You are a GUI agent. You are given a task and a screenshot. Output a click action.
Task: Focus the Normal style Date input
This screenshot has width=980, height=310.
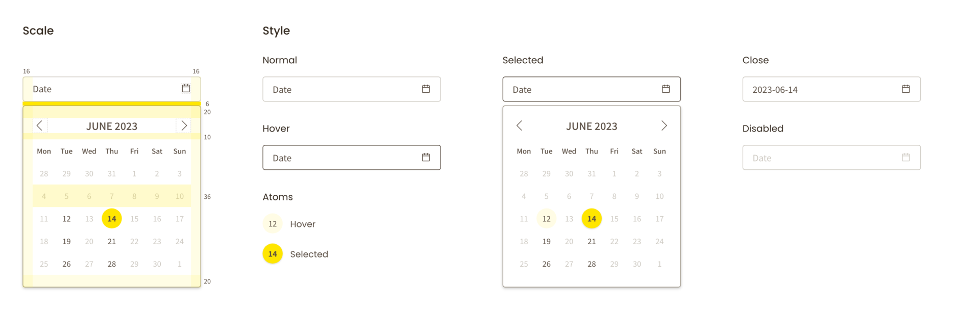[x=352, y=89]
